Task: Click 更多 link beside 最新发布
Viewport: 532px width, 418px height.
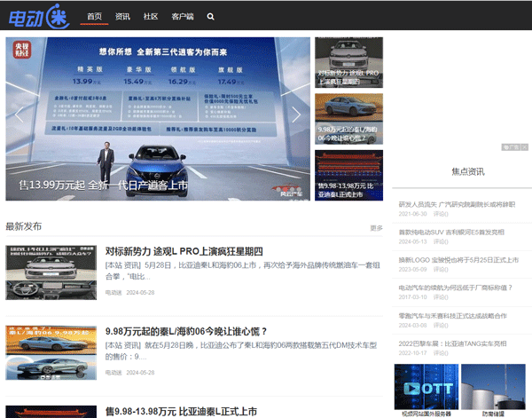Action: [x=376, y=228]
